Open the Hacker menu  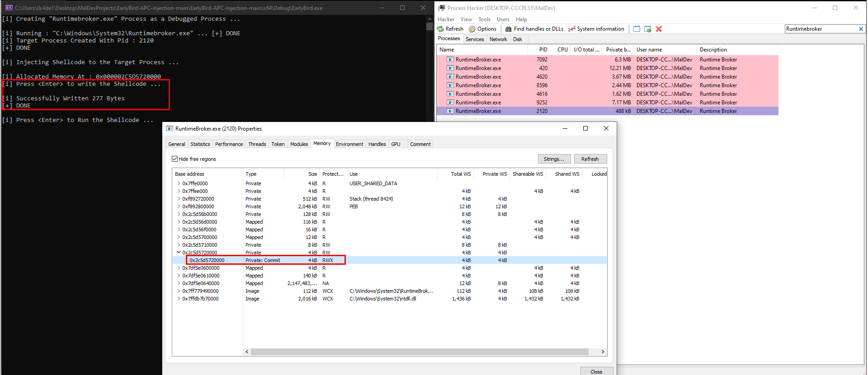click(x=446, y=19)
